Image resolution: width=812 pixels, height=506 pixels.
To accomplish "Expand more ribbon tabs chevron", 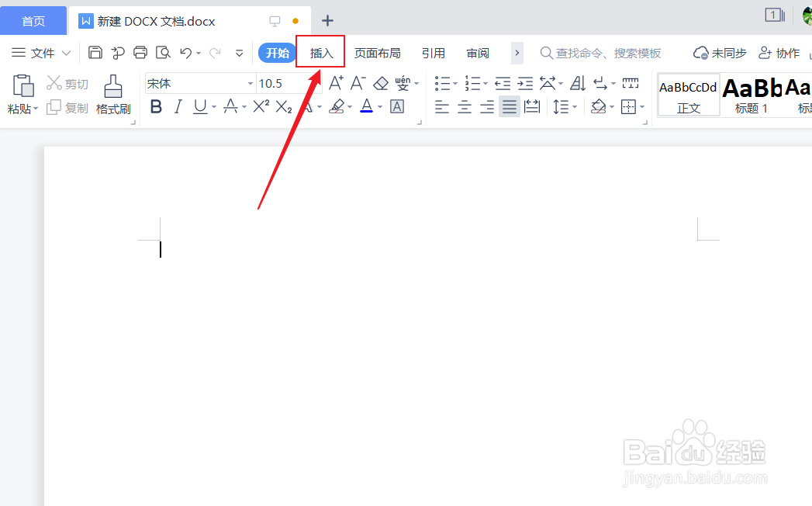I will click(x=517, y=53).
